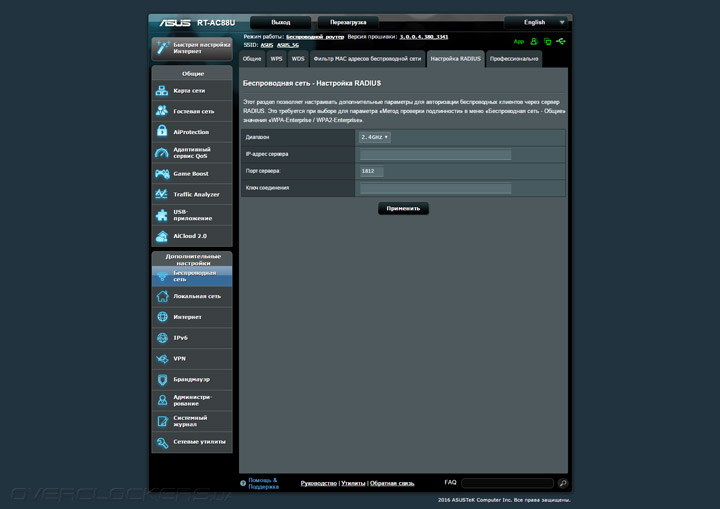Open the Administration (Администрирование) user icon
Screen dimensions: 720x509
[x=162, y=400]
